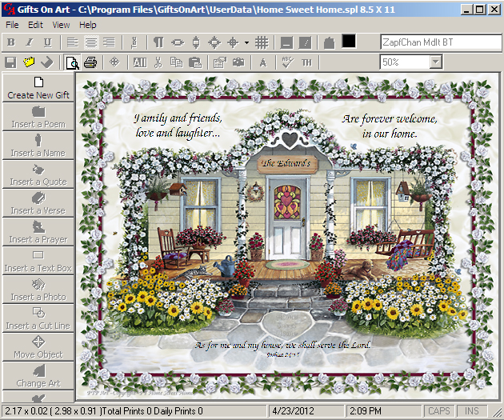Click the Move Object button
504x420 pixels.
[x=38, y=347]
